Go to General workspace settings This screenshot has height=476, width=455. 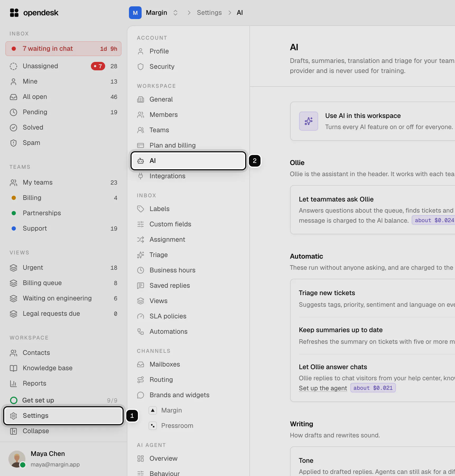pos(188,99)
